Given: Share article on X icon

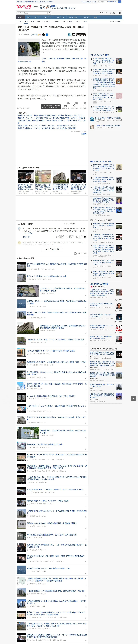Looking at the screenshot, I should tap(44, 35).
